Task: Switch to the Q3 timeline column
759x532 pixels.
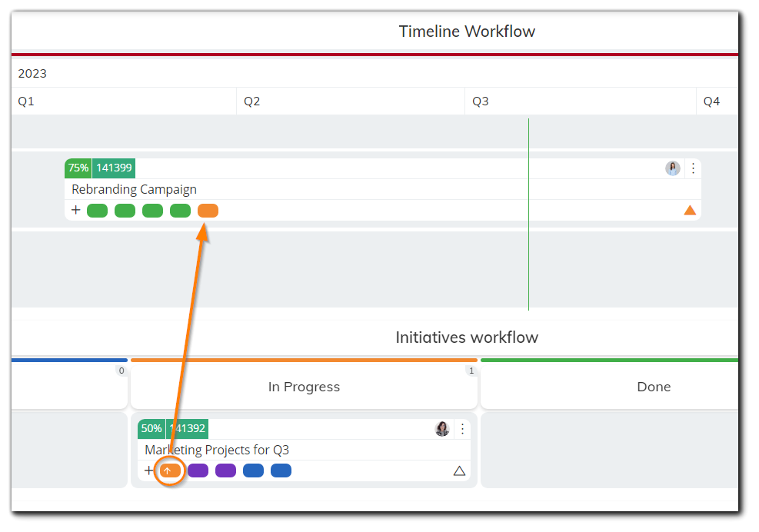Action: coord(480,101)
